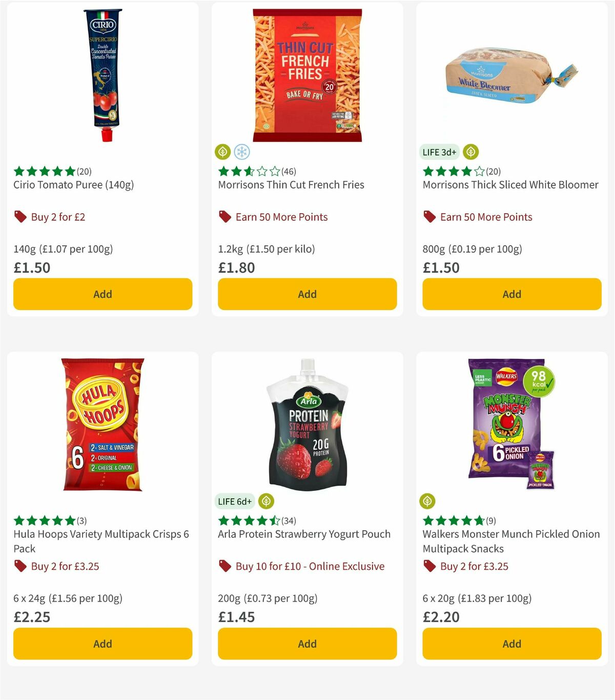Click the snowflake frozen icon on French Fries card
615x700 pixels.
click(x=241, y=152)
